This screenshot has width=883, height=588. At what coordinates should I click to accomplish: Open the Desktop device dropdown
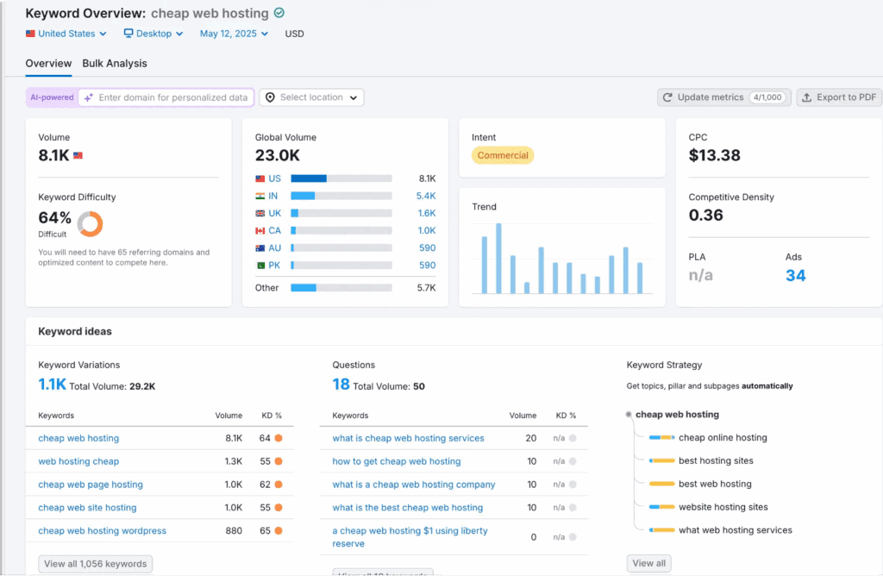[153, 33]
